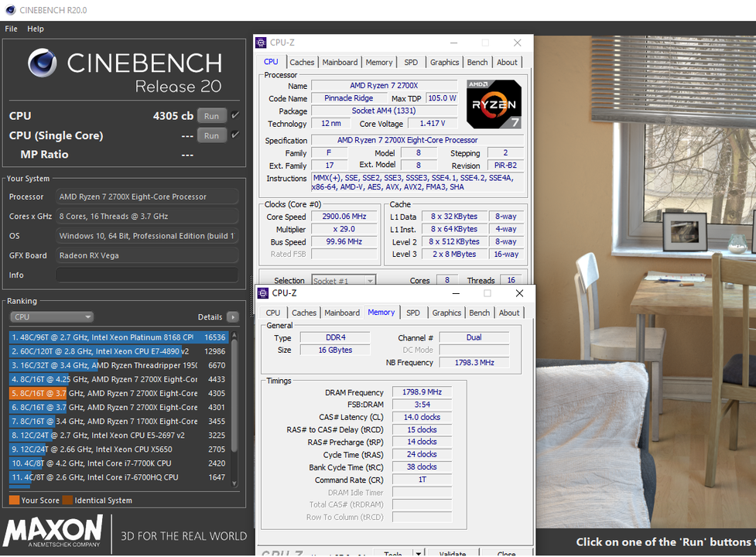The image size is (756, 557).
Task: Close the upper CPU-Z window
Action: click(518, 43)
